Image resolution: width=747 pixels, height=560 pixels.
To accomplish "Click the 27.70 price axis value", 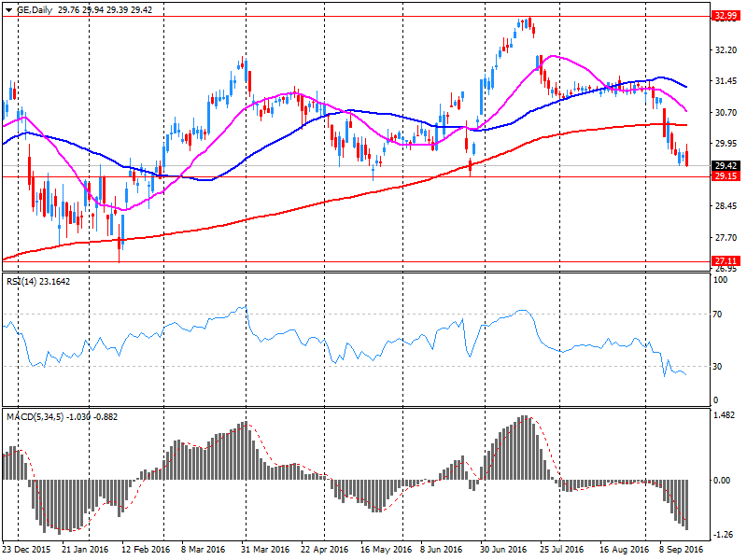I will click(726, 237).
